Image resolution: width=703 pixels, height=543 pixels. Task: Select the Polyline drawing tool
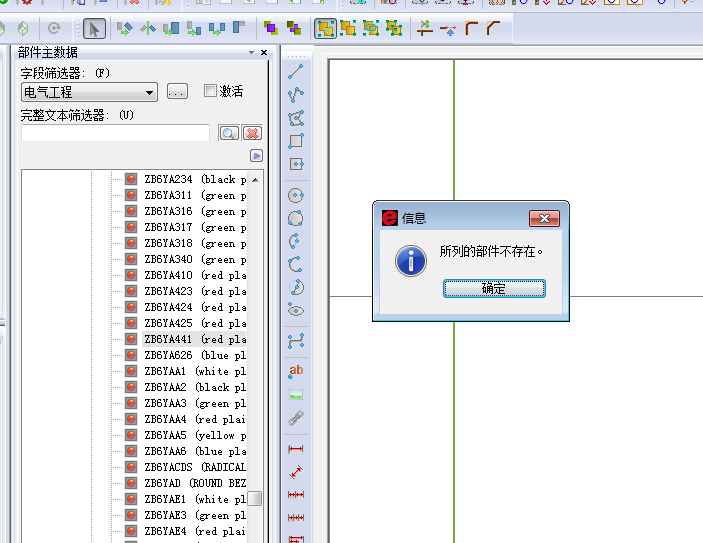click(x=295, y=95)
